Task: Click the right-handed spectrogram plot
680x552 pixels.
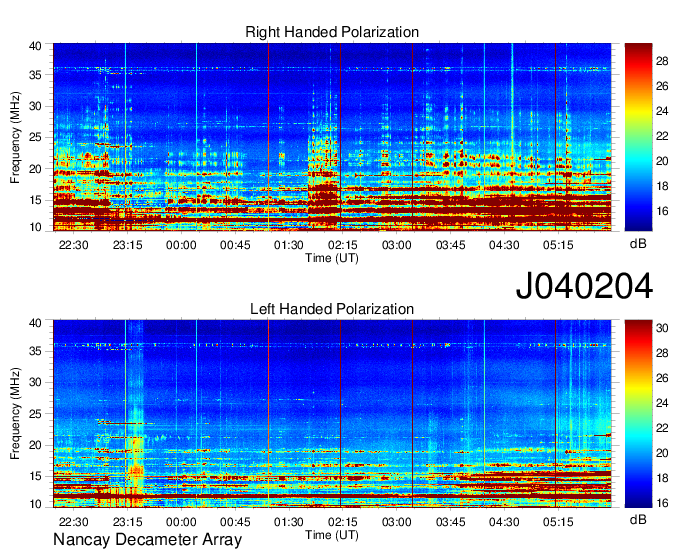Action: [x=332, y=137]
